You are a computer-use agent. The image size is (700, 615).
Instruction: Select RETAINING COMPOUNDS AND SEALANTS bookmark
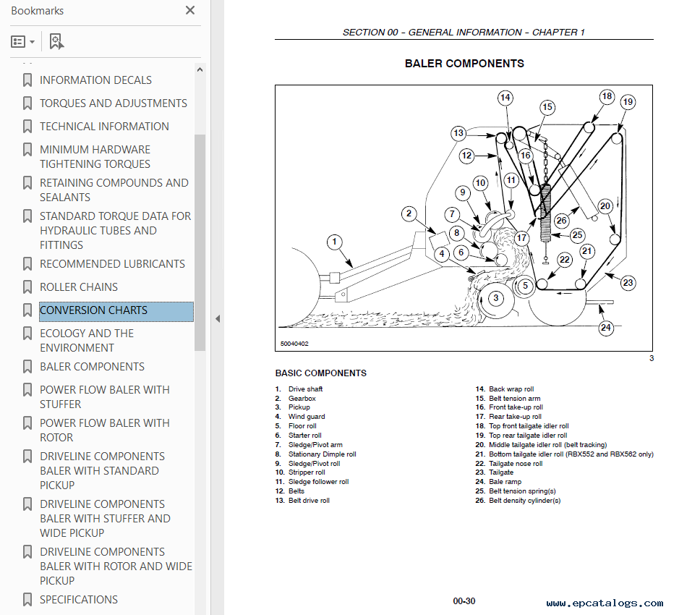[x=114, y=190]
